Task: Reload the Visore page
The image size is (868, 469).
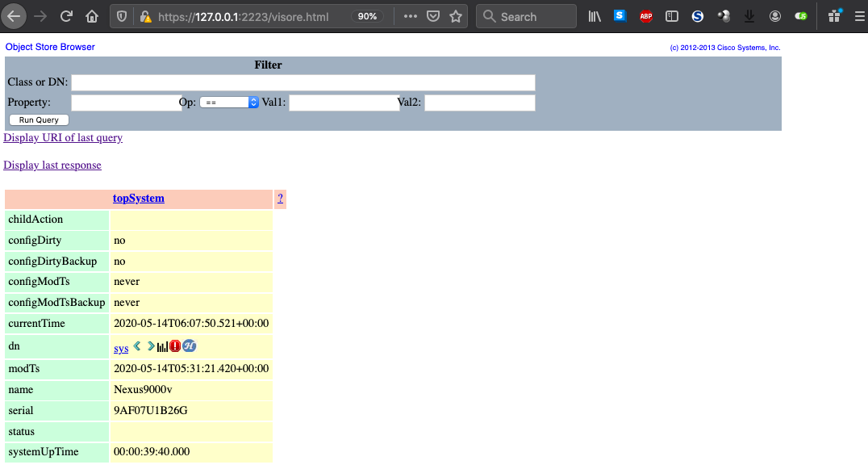Action: click(66, 16)
